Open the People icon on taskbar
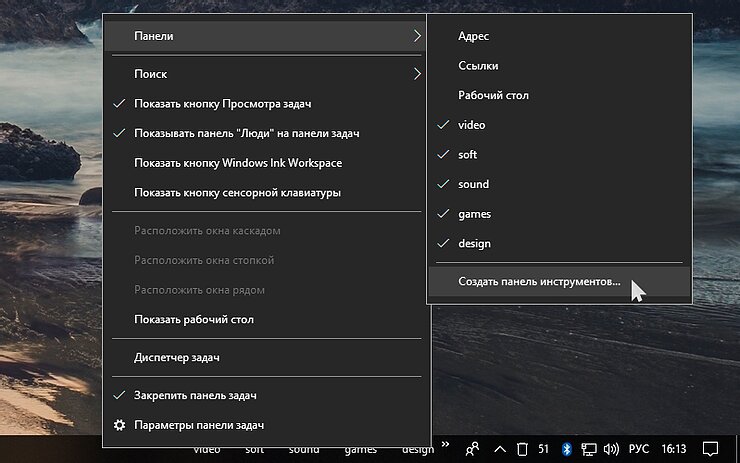This screenshot has width=740, height=463. click(x=472, y=449)
